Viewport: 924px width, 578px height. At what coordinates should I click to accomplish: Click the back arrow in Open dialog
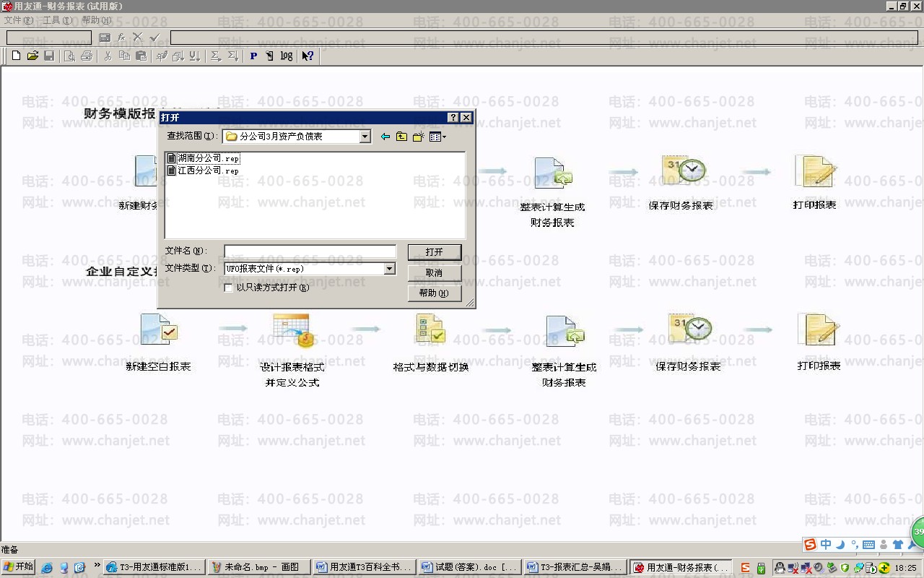[x=385, y=137]
